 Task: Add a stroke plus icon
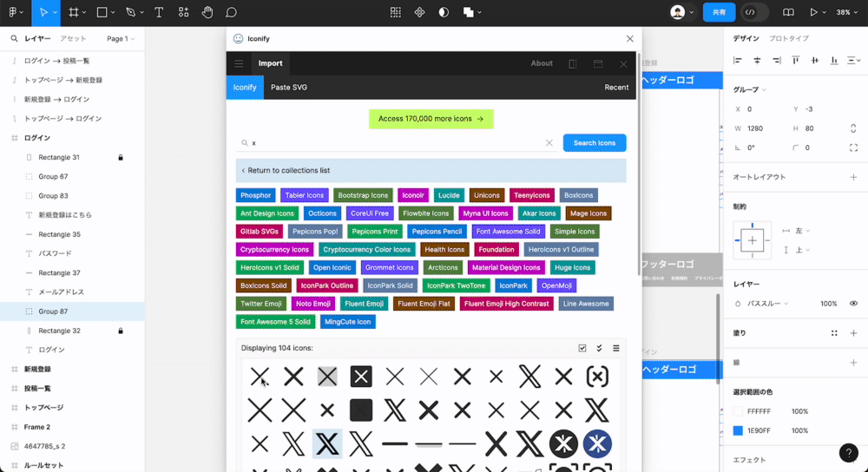click(853, 363)
